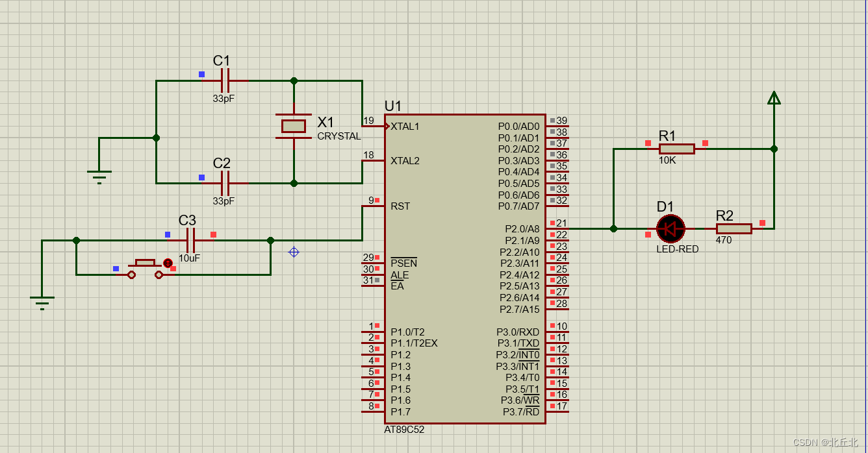This screenshot has height=453, width=868.
Task: Select resistor R1 body
Action: click(x=676, y=149)
